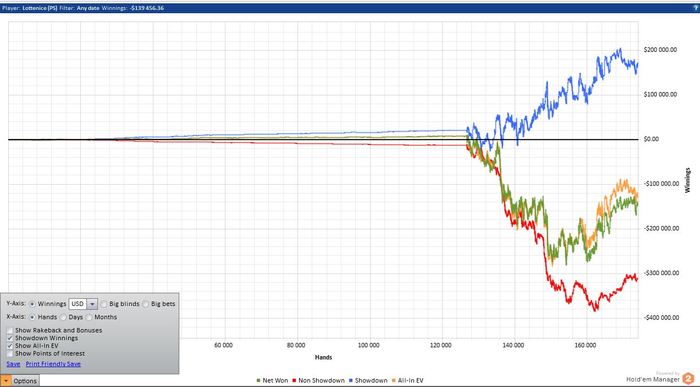The height and width of the screenshot is (387, 700).
Task: Open the USD currency dropdown arrow
Action: [x=92, y=304]
